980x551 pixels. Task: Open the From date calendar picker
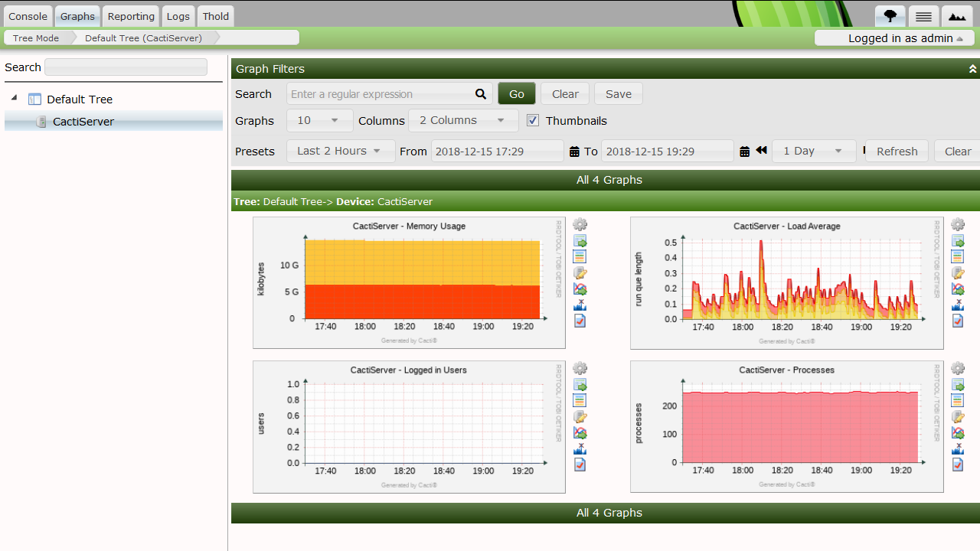[574, 152]
